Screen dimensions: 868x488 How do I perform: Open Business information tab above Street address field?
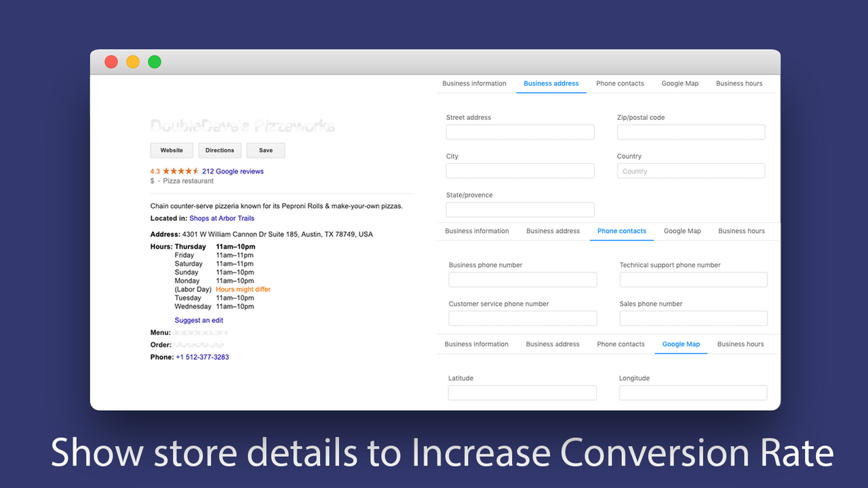click(475, 83)
